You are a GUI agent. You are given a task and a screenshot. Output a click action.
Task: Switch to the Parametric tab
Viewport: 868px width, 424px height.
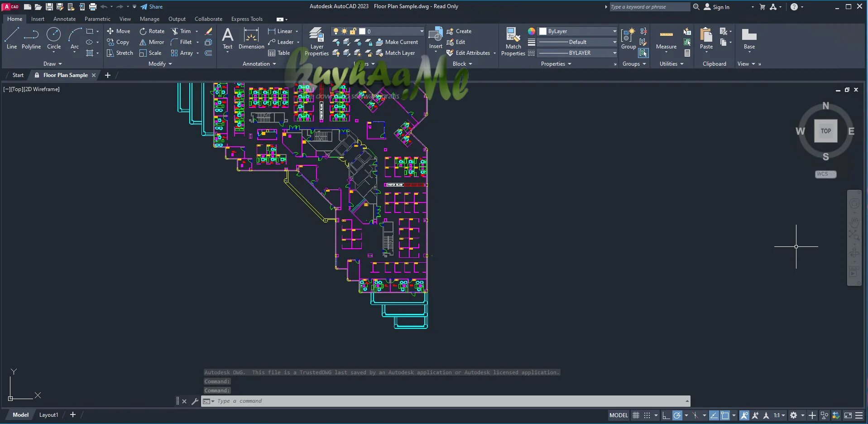97,19
